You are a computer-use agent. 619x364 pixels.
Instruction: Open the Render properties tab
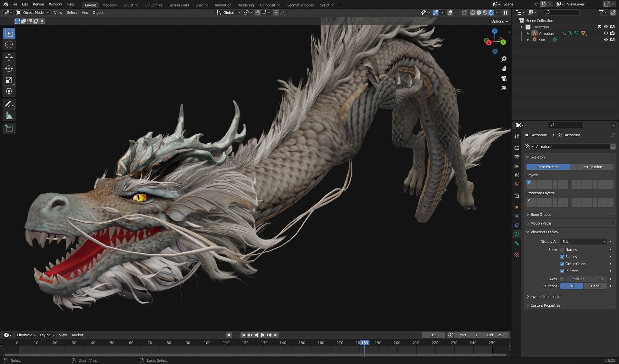click(517, 148)
